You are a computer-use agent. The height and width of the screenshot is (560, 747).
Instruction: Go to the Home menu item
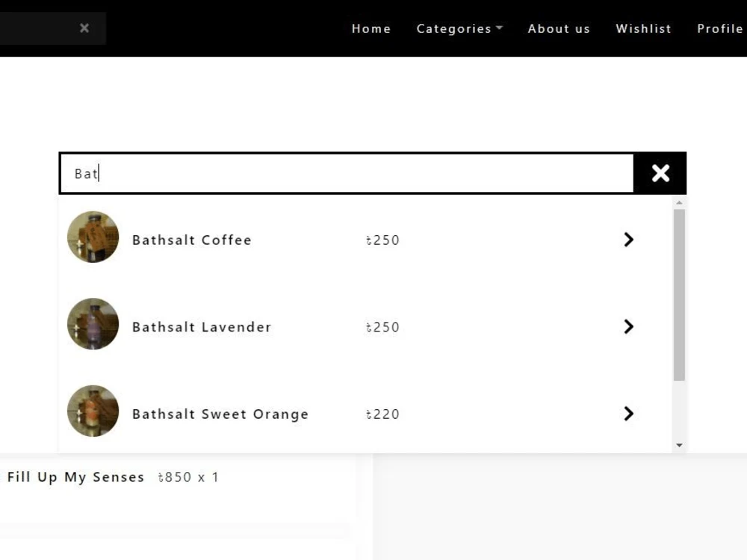click(371, 28)
